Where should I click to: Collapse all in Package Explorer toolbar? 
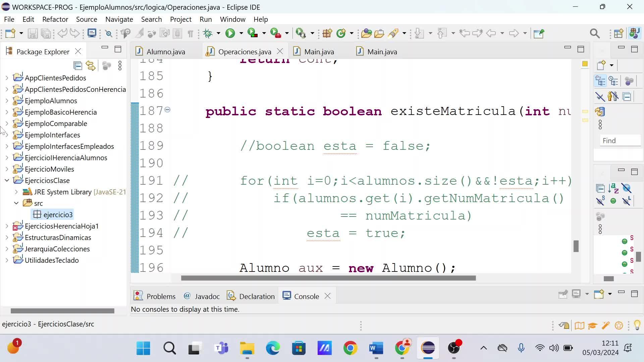coord(78,66)
